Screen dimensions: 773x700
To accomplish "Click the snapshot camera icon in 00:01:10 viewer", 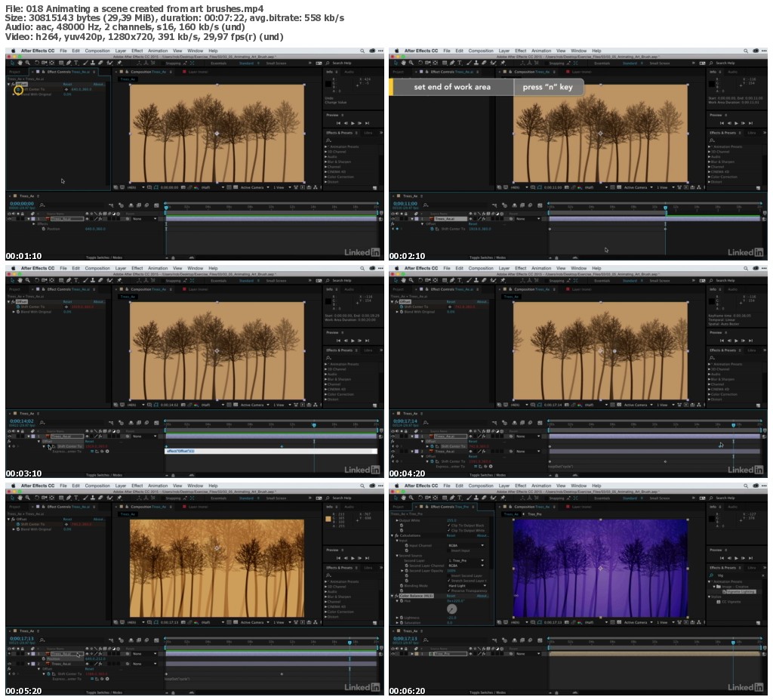I will 183,187.
